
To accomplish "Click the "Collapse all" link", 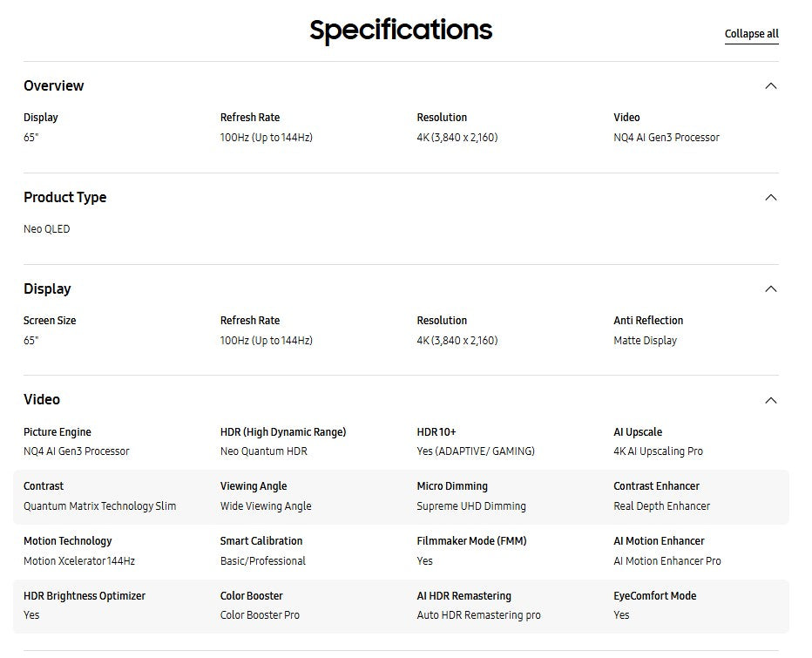I will [751, 34].
